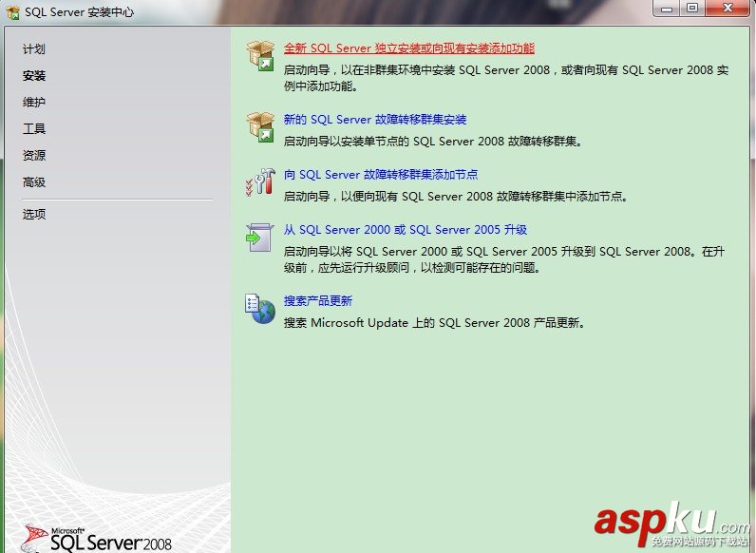Image resolution: width=756 pixels, height=553 pixels.
Task: Click the text 搜索 Microsoft Update 上的 SQL Server 2008 产品更新
Action: 434,323
